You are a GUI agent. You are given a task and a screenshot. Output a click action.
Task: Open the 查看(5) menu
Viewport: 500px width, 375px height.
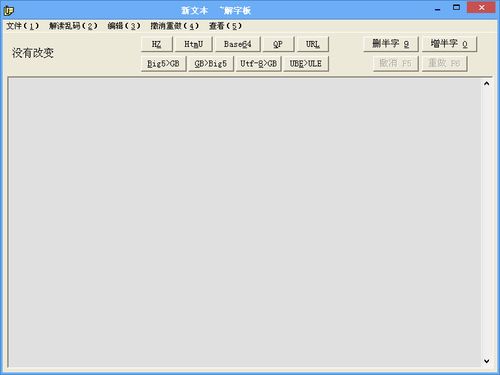click(x=225, y=26)
